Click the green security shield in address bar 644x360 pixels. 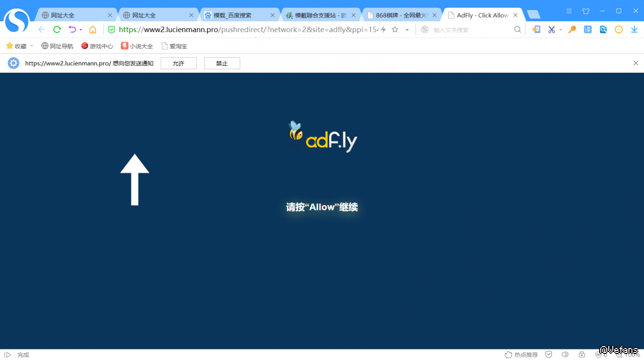pyautogui.click(x=112, y=30)
